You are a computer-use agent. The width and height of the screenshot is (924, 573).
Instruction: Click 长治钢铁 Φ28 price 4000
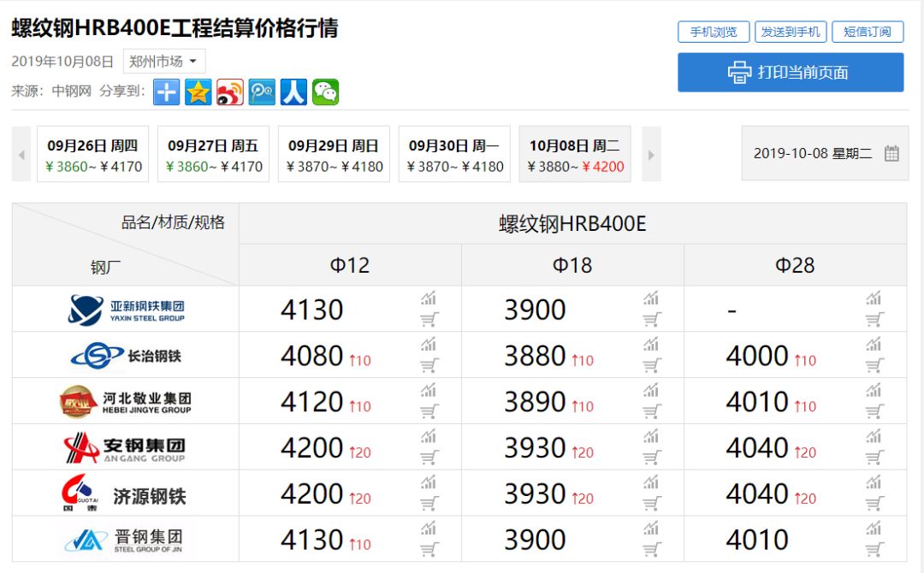coord(757,357)
